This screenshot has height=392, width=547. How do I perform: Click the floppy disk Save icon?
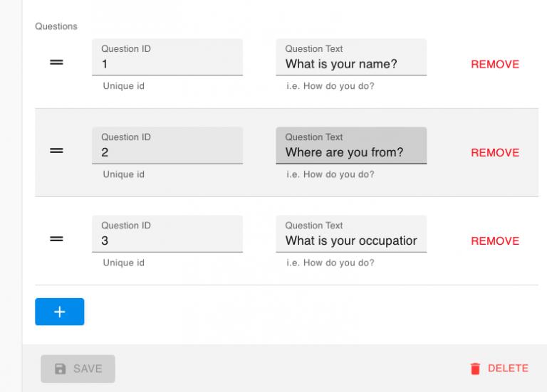(x=60, y=369)
